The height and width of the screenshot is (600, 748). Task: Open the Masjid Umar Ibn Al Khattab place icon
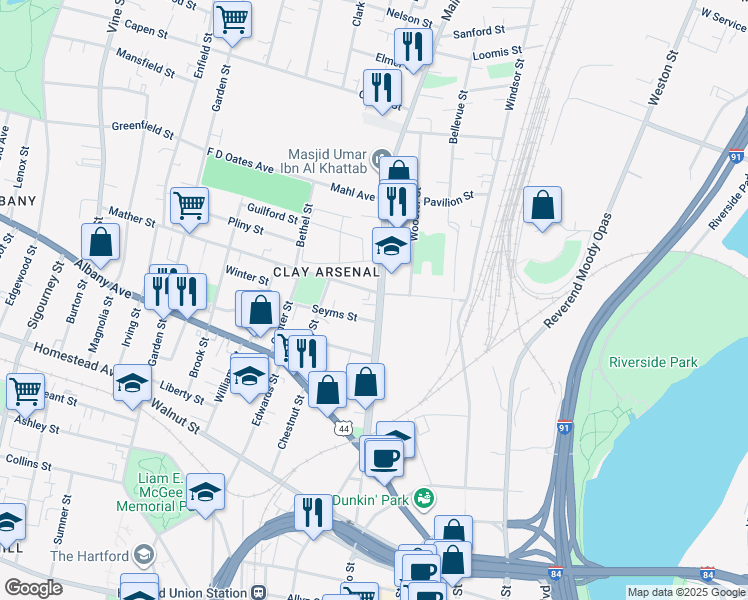[381, 156]
